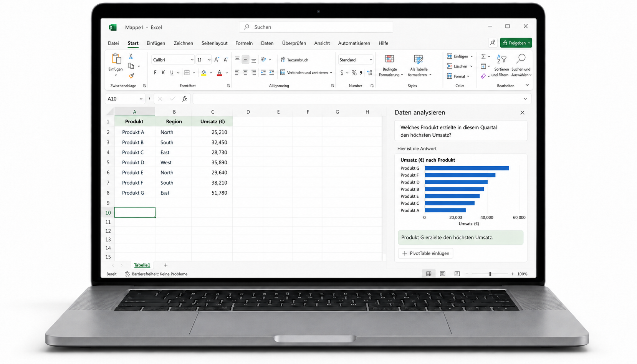Expand the formula bar chevron

coord(525,99)
